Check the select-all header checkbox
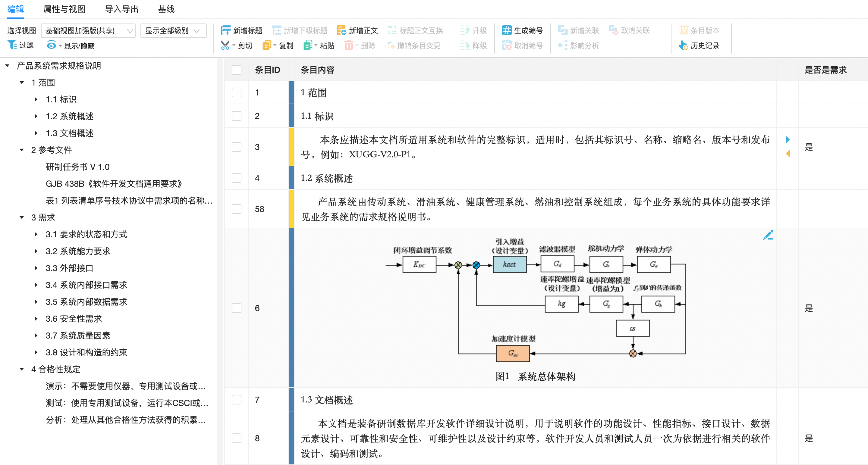This screenshot has width=868, height=465. [237, 70]
